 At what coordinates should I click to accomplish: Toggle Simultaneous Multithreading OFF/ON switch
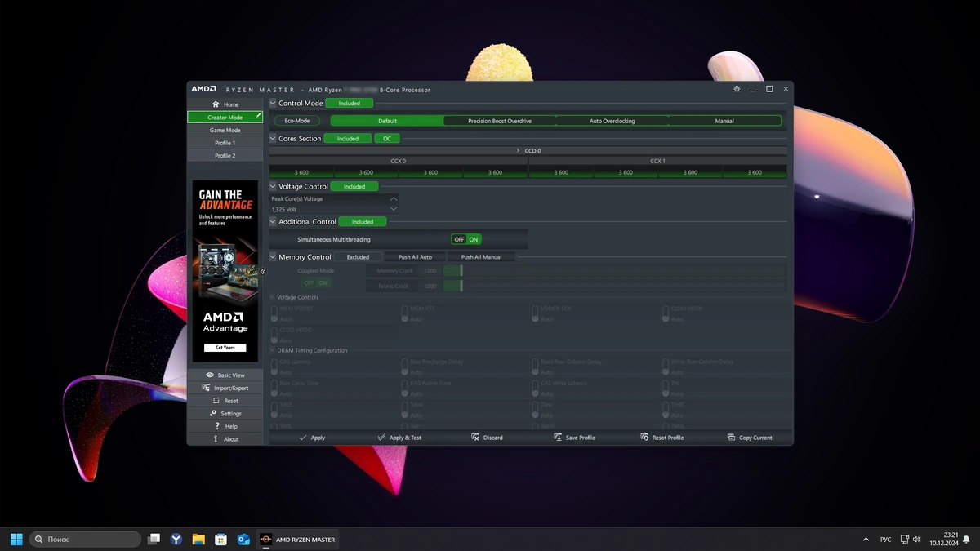[466, 239]
